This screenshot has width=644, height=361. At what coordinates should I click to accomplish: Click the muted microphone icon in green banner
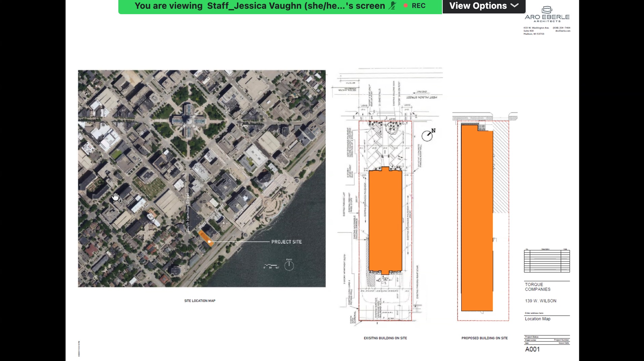(x=392, y=6)
